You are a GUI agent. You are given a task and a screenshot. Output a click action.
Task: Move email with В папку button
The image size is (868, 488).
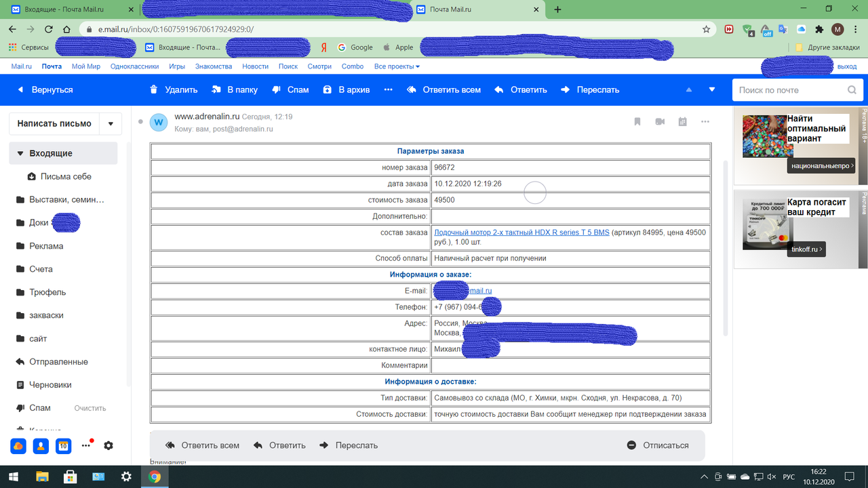point(235,89)
